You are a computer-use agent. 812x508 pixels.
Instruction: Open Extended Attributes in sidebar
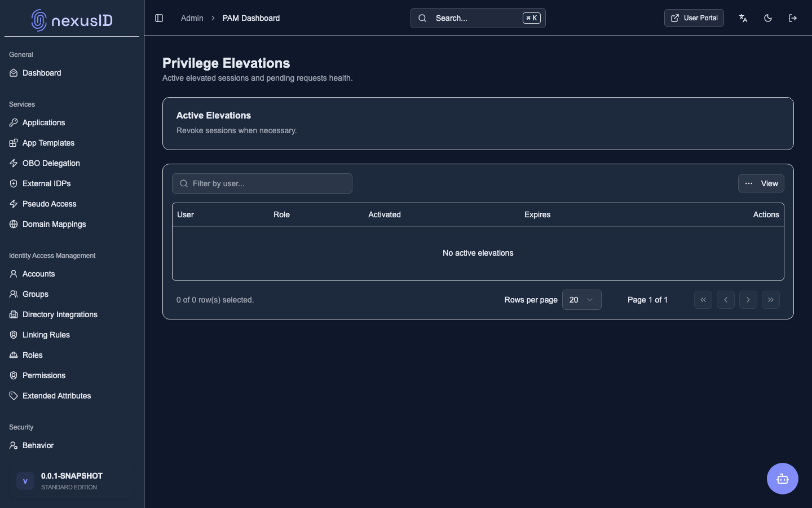point(72,396)
